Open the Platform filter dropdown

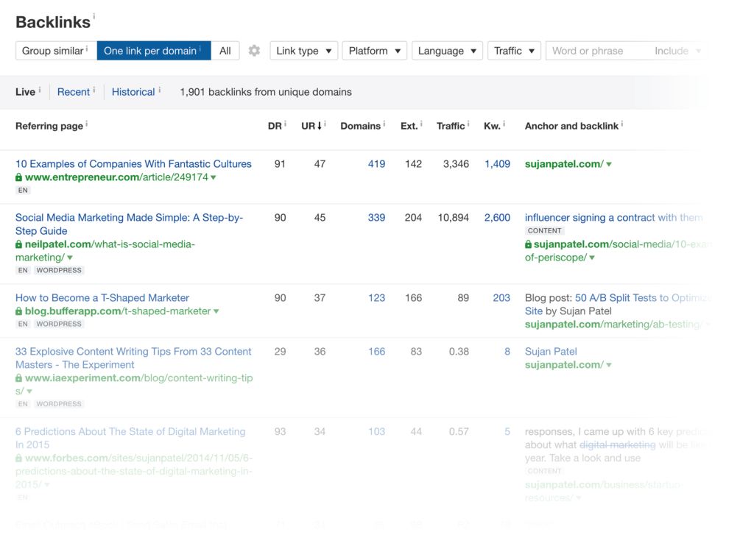(x=375, y=51)
